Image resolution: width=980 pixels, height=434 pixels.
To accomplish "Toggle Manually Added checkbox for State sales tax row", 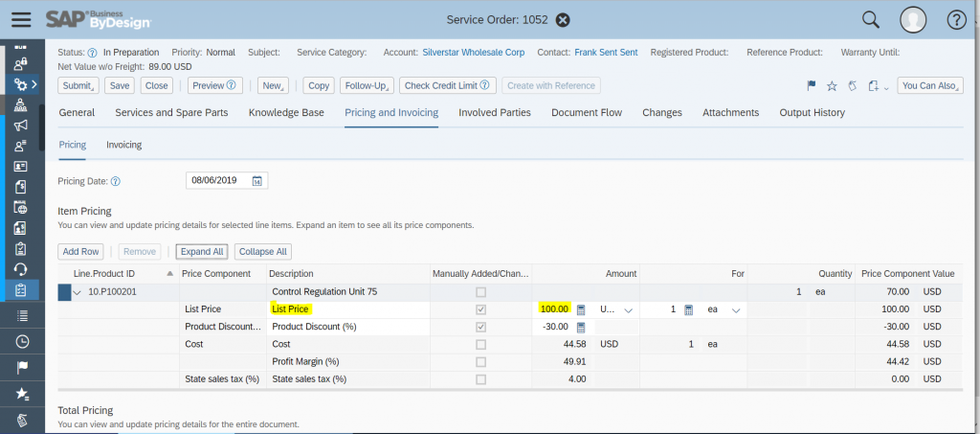I will click(x=480, y=379).
